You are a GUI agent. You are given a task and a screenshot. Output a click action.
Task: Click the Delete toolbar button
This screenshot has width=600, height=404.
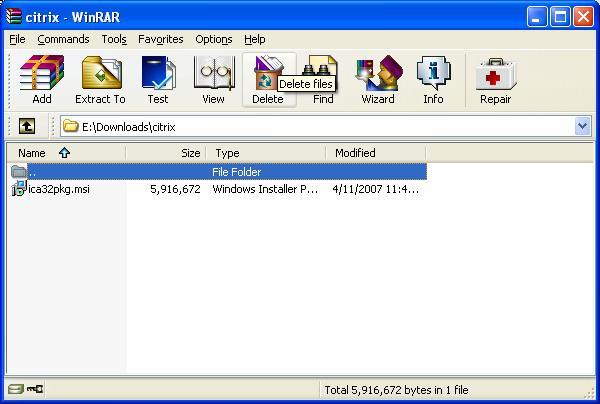pyautogui.click(x=269, y=80)
